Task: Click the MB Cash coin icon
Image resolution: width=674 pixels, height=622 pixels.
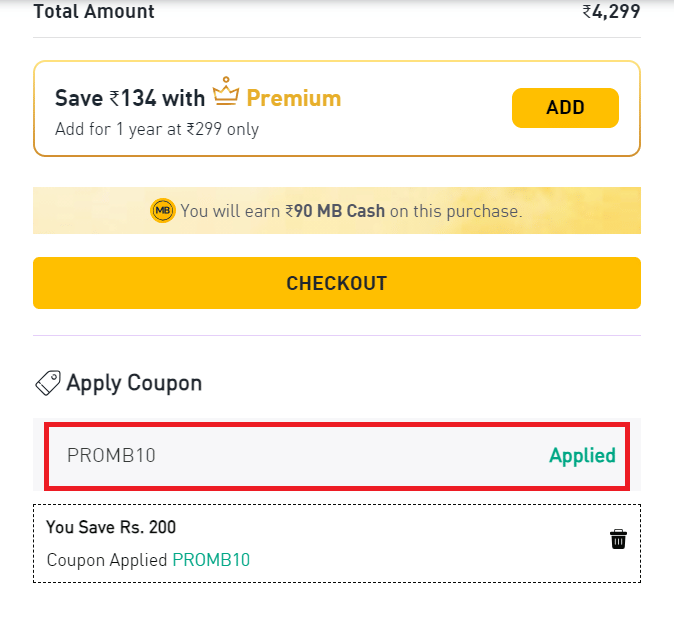Action: click(x=162, y=211)
